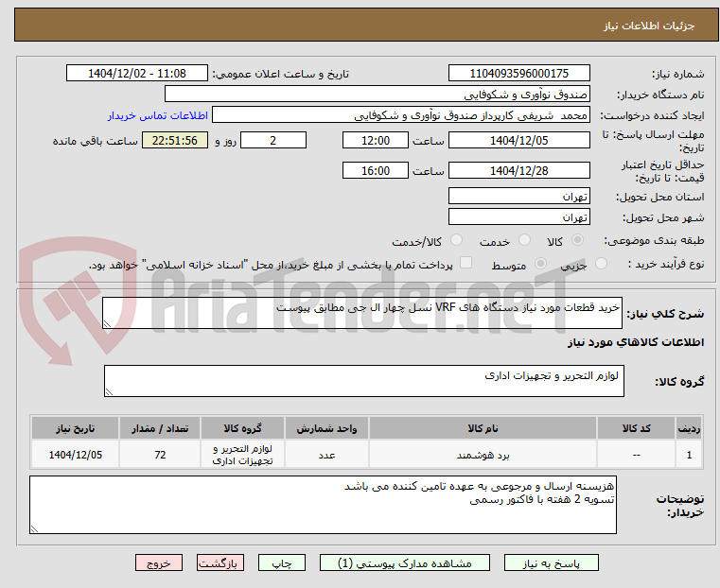The height and width of the screenshot is (588, 720).
Task: Click the response deadline date 1404/12/05 field
Action: coord(518,140)
